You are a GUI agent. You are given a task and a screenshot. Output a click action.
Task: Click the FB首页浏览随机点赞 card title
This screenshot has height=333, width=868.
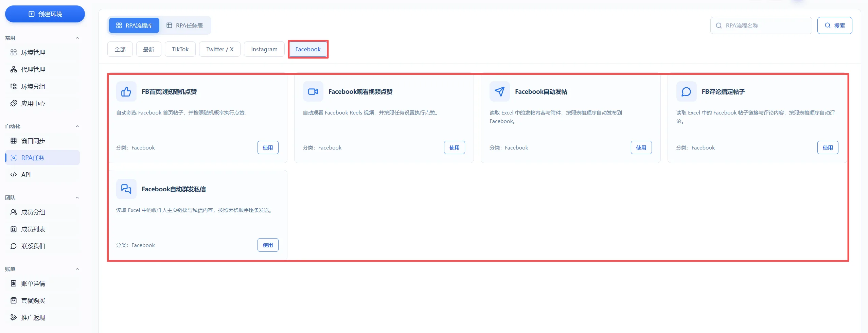[169, 92]
